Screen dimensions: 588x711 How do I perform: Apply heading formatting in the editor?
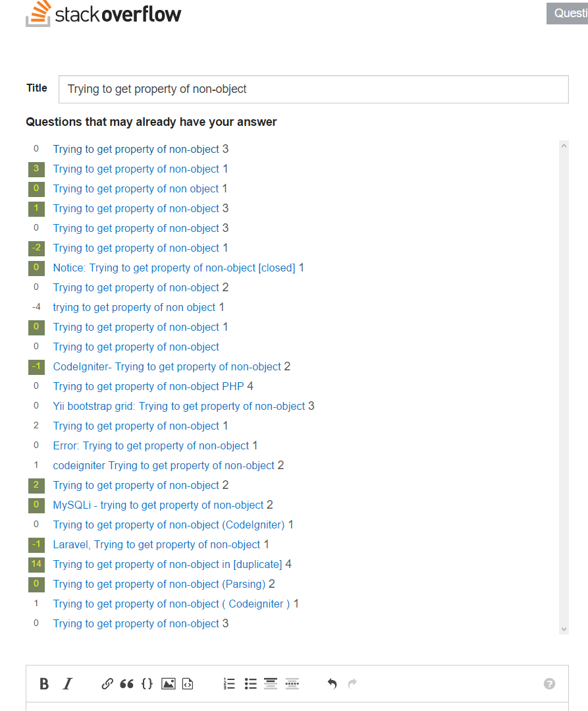coord(271,683)
